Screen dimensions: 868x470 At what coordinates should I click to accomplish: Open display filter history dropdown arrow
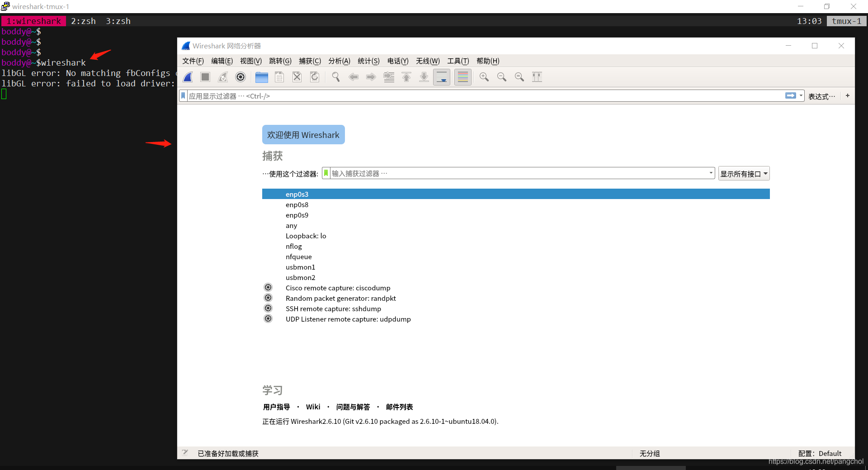(801, 95)
